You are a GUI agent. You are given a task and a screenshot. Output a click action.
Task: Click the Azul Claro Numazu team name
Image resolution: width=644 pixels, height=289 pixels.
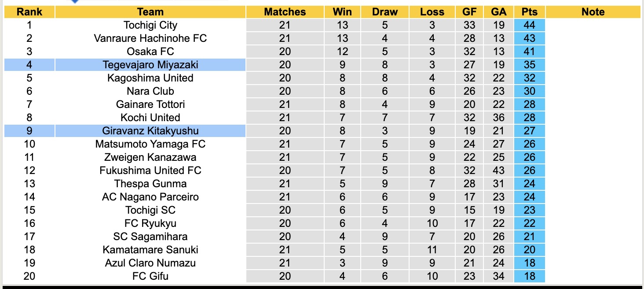150,263
